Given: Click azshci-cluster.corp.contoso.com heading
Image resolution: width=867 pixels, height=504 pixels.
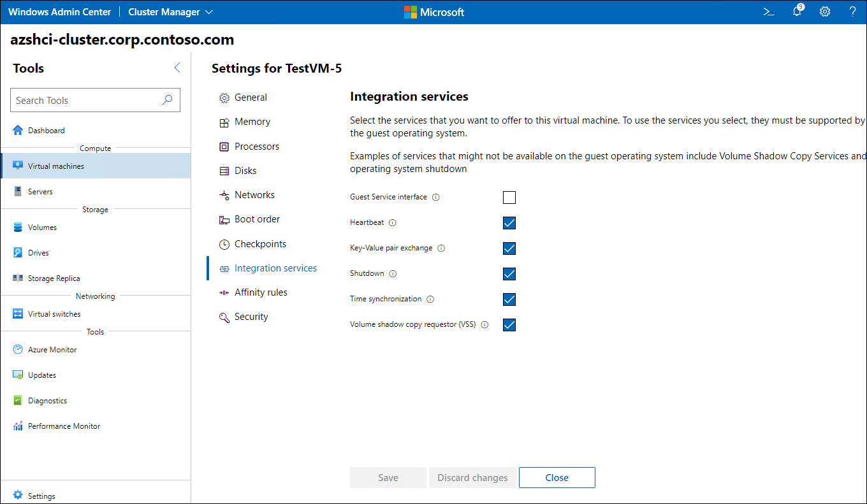Looking at the screenshot, I should point(122,40).
